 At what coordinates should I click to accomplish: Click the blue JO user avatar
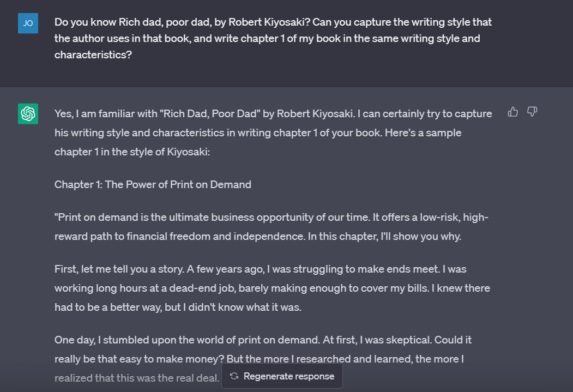pyautogui.click(x=28, y=23)
